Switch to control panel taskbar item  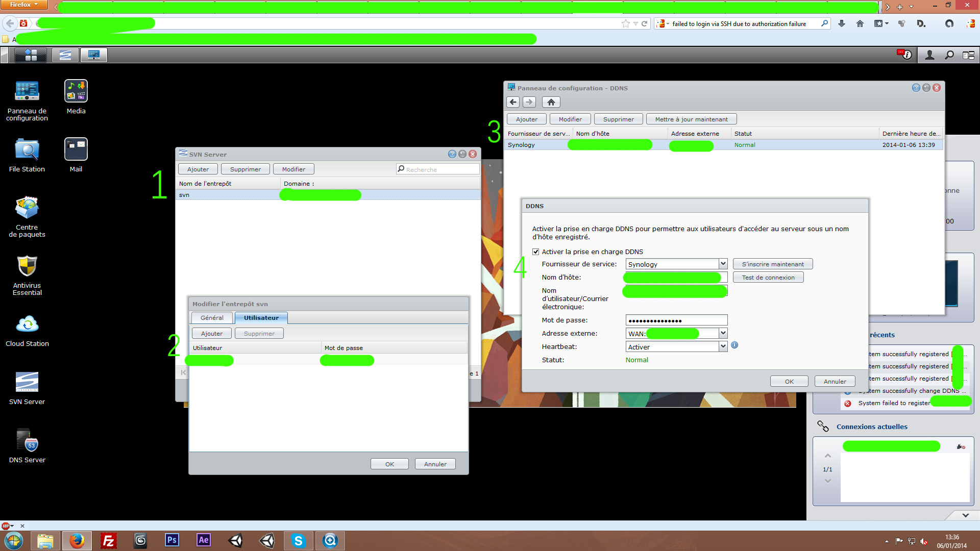tap(94, 55)
